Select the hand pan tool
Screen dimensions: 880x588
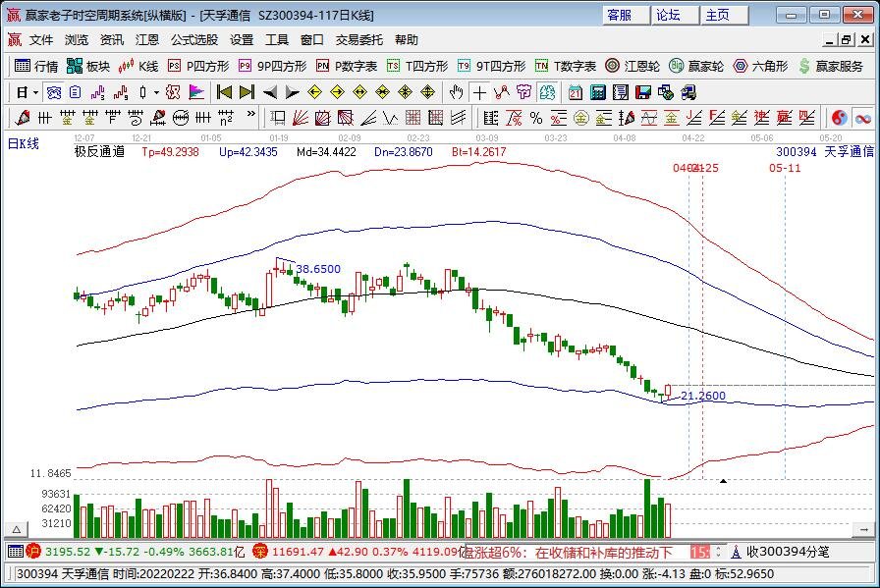pyautogui.click(x=457, y=92)
